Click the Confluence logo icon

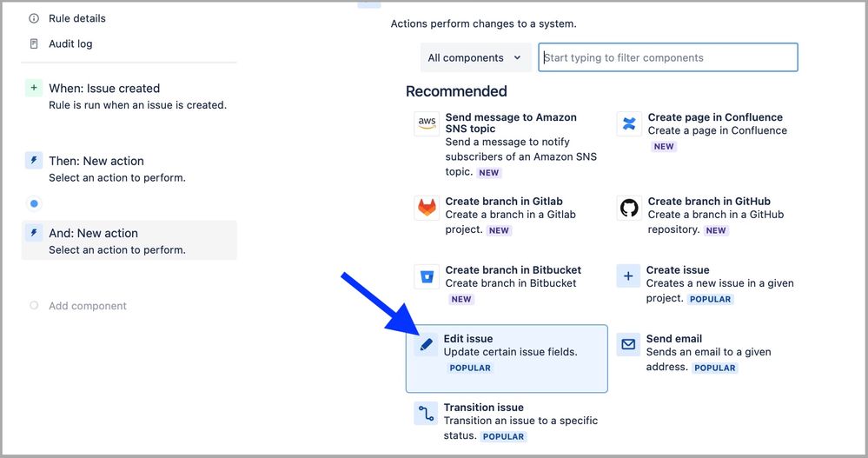(629, 123)
